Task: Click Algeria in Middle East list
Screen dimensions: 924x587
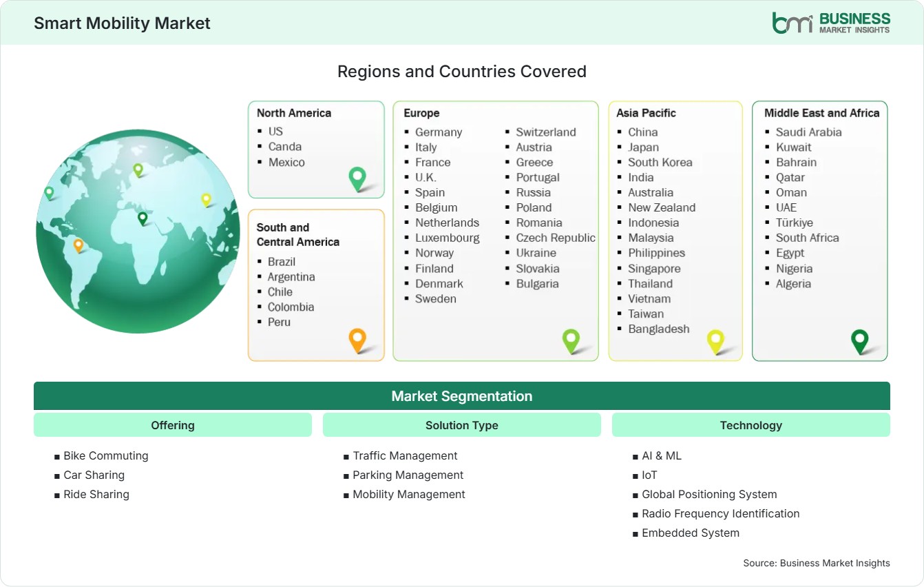Action: pos(794,284)
